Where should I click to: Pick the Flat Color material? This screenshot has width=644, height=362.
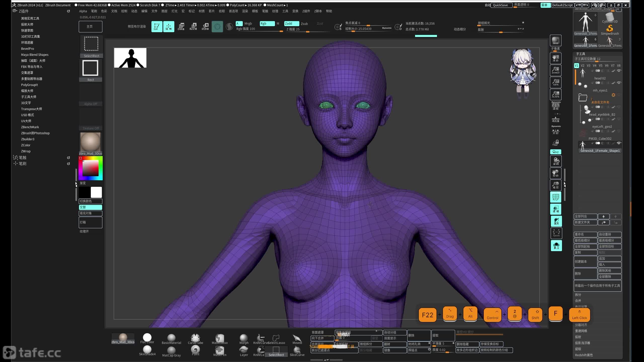(x=147, y=338)
